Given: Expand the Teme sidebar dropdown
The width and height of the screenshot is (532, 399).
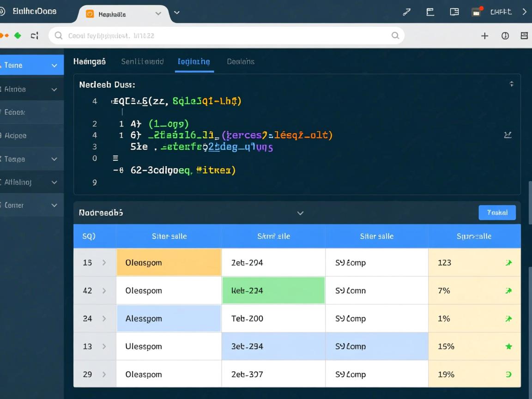Looking at the screenshot, I should coord(54,66).
